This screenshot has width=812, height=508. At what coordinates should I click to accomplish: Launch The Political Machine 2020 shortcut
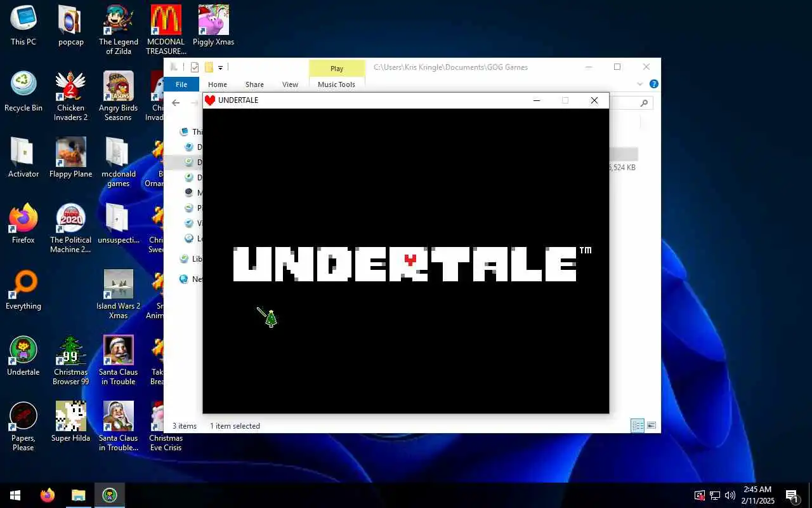[x=70, y=229]
